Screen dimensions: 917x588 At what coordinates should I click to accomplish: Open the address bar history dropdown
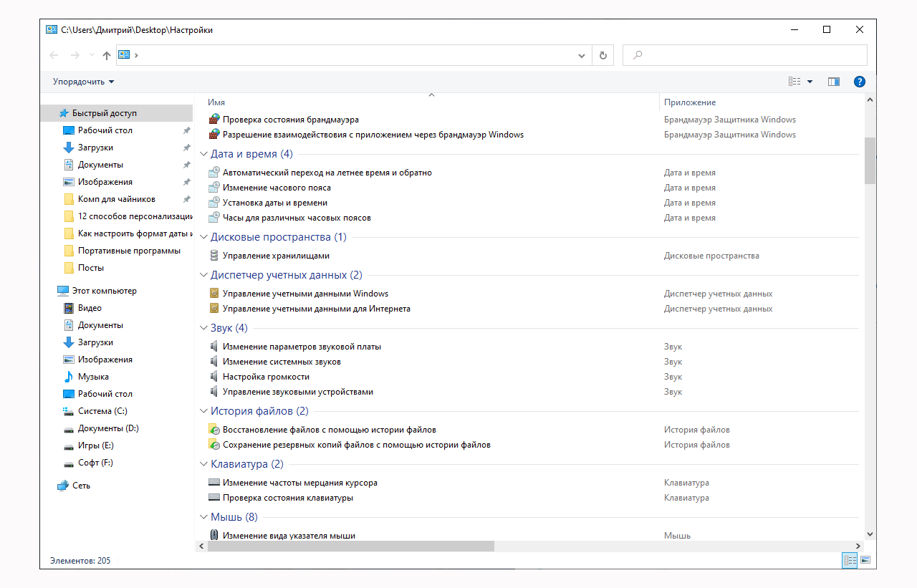(x=582, y=55)
